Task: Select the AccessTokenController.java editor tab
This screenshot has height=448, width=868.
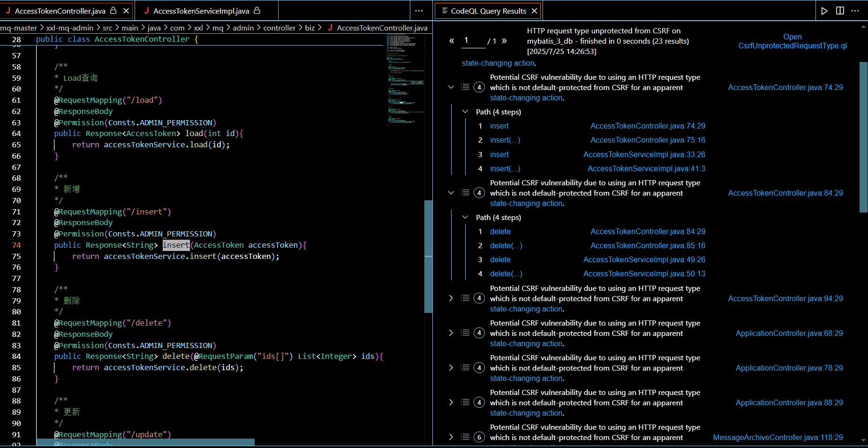Action: tap(60, 11)
